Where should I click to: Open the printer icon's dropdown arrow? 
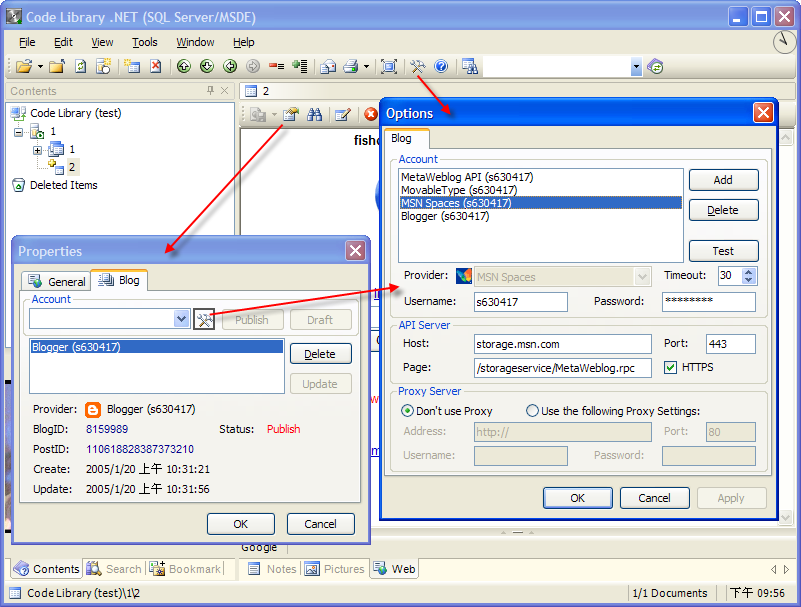[x=366, y=66]
